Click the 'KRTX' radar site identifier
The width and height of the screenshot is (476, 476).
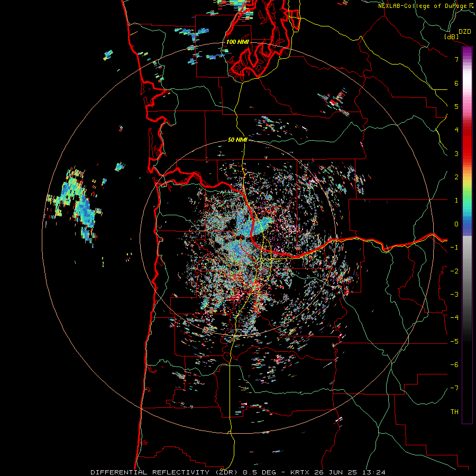point(300,472)
